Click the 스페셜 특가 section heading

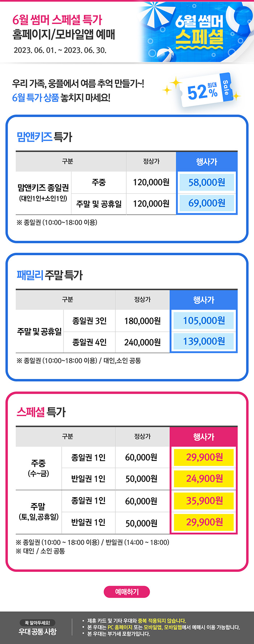click(41, 412)
